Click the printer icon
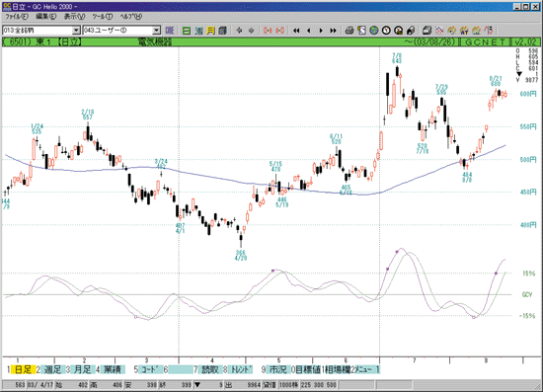Screen dimensions: 543x392 click(x=349, y=31)
